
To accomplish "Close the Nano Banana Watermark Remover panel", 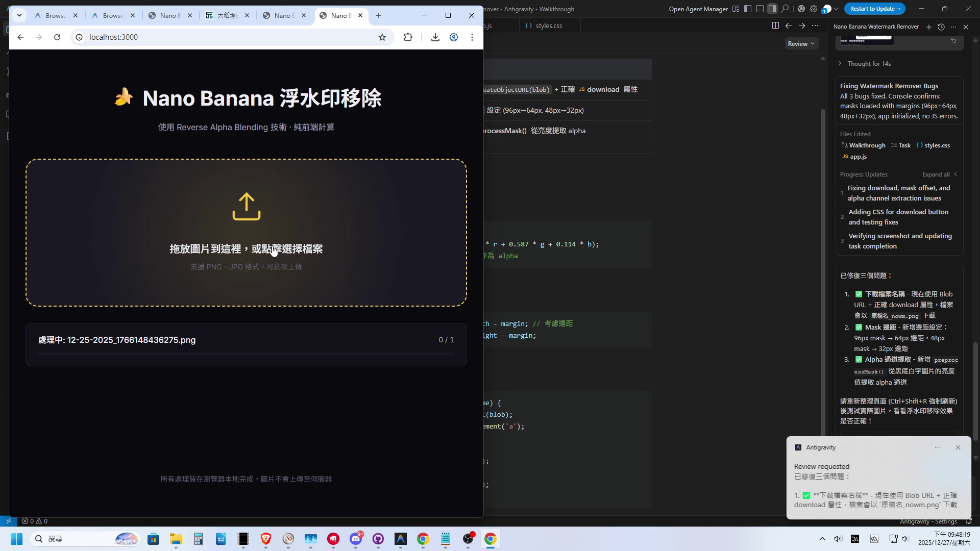I will click(x=965, y=27).
